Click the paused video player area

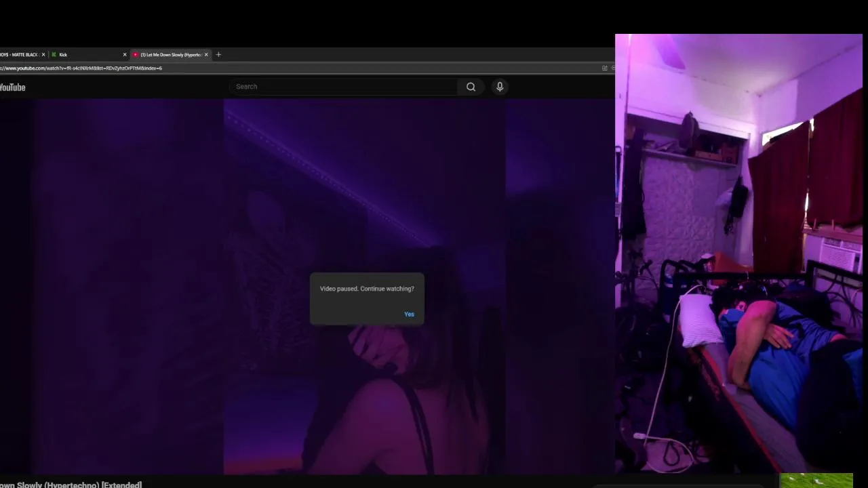(x=307, y=287)
